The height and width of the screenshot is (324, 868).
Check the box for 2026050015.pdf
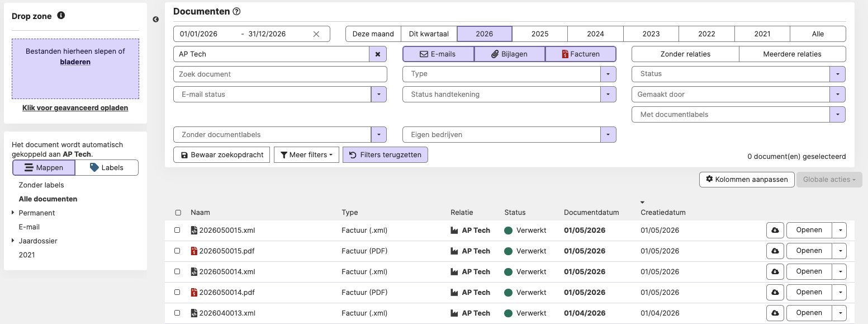coord(177,251)
